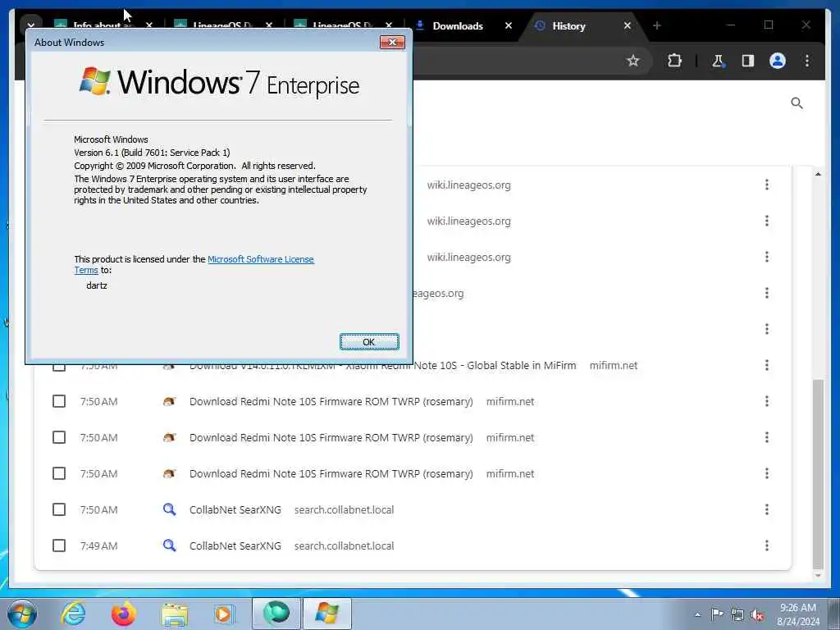This screenshot has height=630, width=840.
Task: Close the About Windows dialog with the red X
Action: click(x=392, y=42)
